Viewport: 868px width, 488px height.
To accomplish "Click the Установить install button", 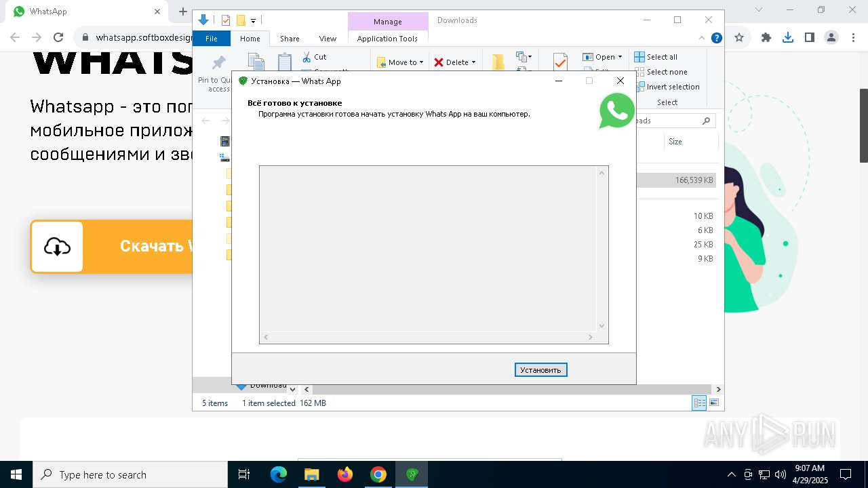I will (x=540, y=370).
